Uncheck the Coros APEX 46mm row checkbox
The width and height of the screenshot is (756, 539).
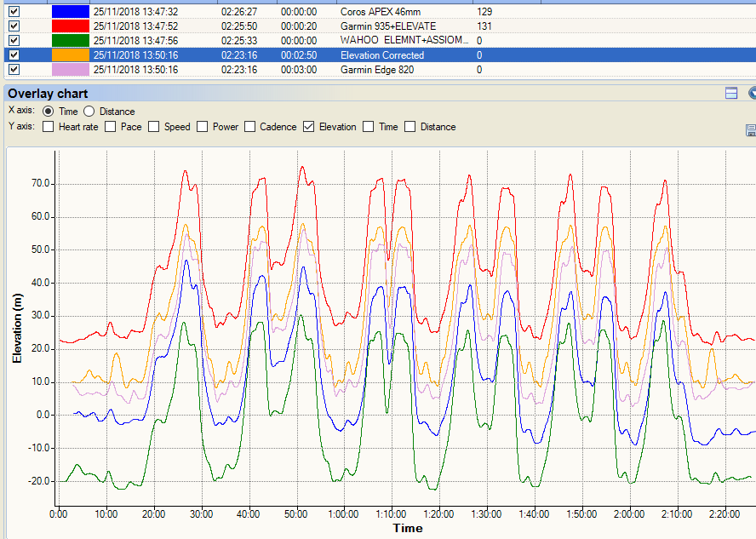pyautogui.click(x=14, y=12)
